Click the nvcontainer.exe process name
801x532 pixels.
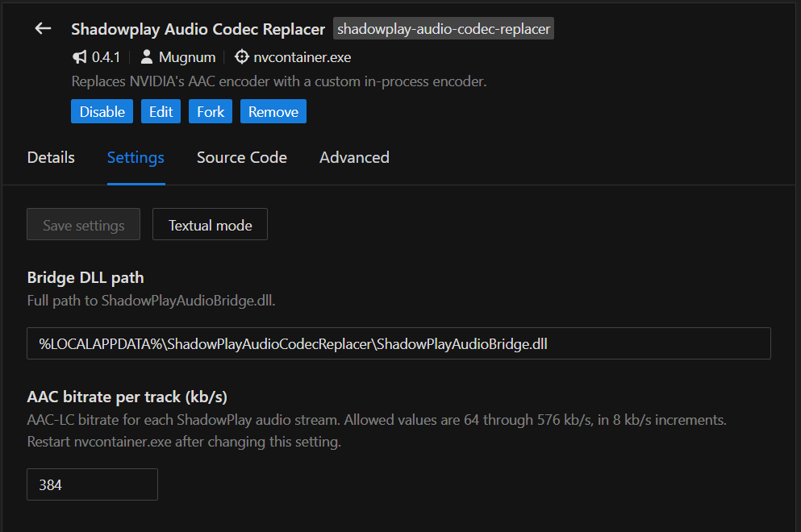pos(302,57)
